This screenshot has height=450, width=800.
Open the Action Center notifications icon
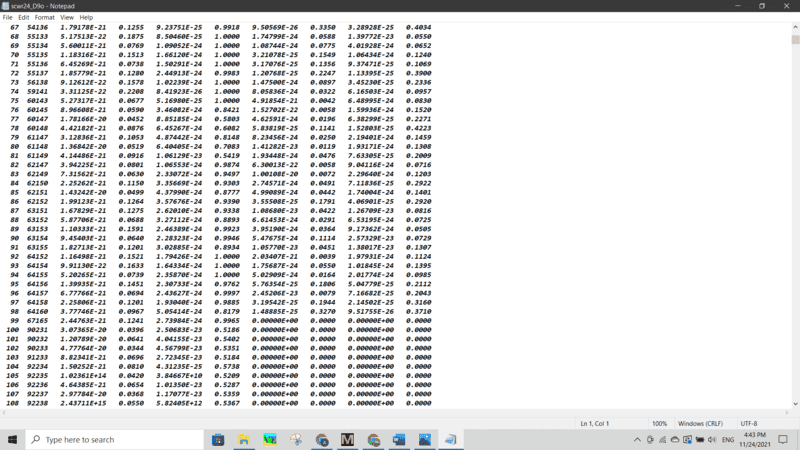click(x=784, y=439)
